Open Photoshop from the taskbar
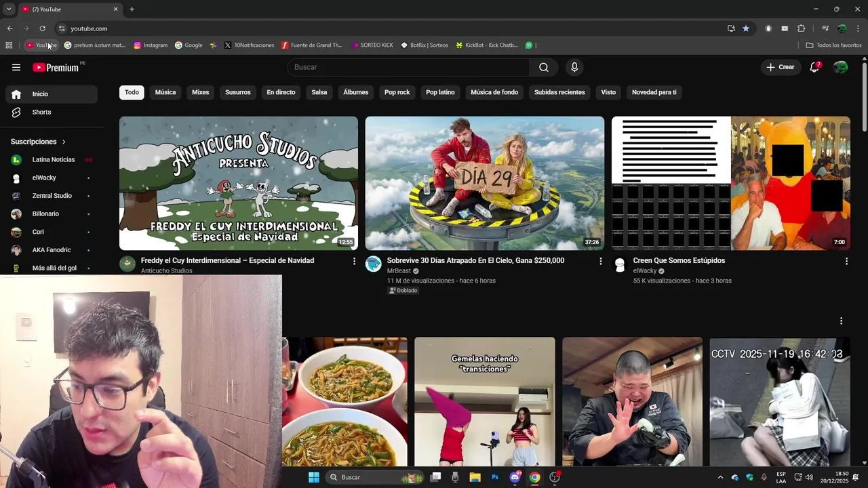Image resolution: width=868 pixels, height=488 pixels. coord(495,477)
